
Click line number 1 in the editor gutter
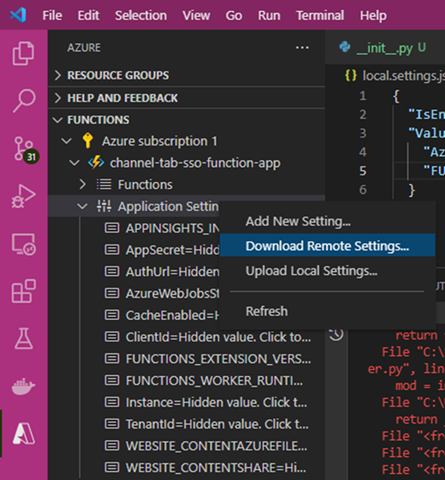click(363, 96)
